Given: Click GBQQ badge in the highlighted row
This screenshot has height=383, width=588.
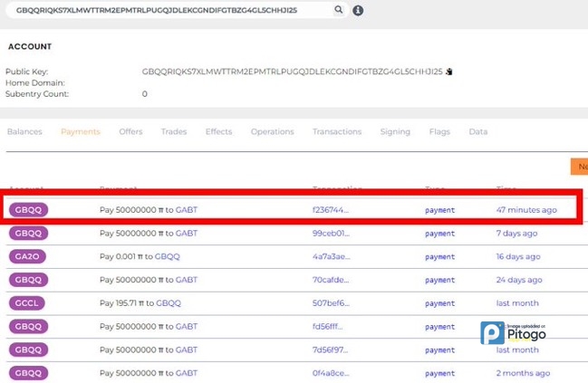Looking at the screenshot, I should [29, 210].
